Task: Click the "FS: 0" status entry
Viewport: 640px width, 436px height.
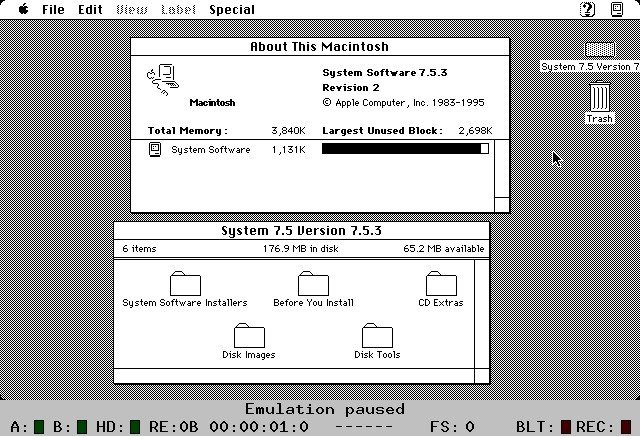Action: [x=452, y=427]
